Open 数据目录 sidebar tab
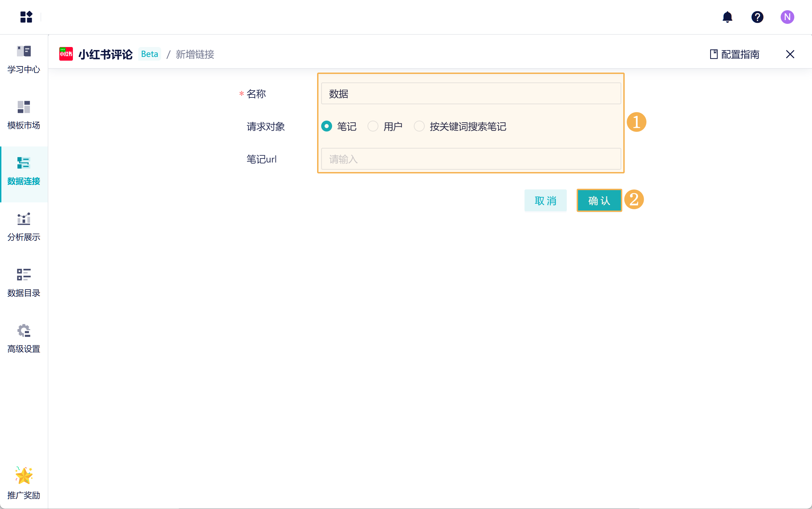The image size is (812, 509). coord(24,283)
